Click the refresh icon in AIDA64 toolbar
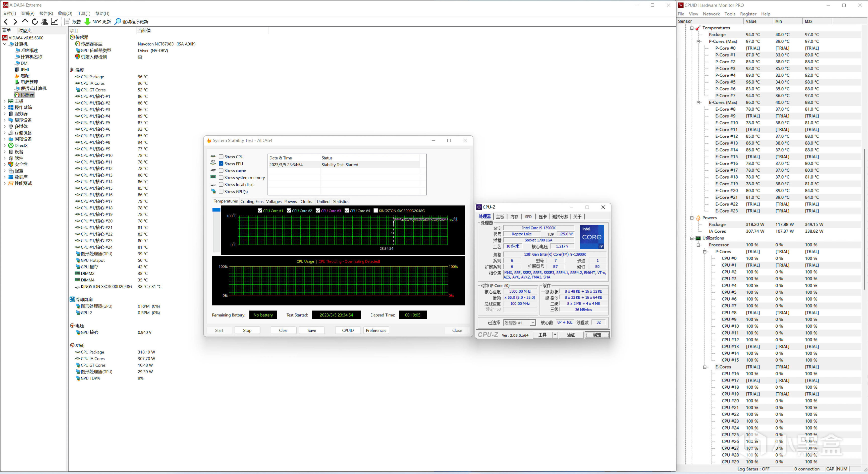This screenshot has width=868, height=474. (35, 22)
